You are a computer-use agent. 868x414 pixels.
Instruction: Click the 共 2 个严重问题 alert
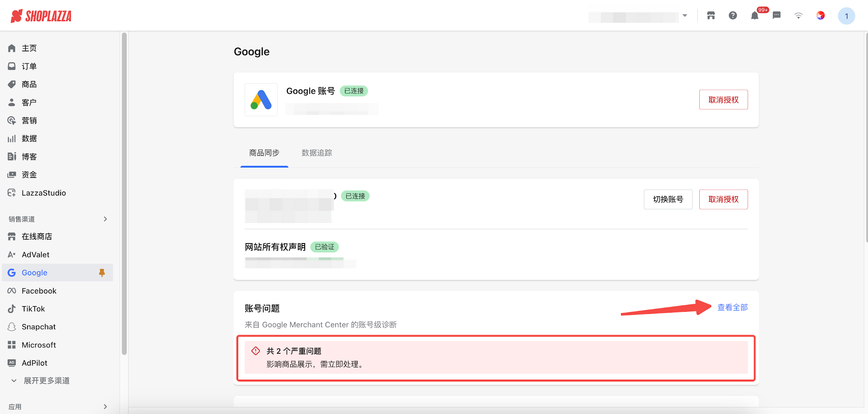[x=496, y=358]
